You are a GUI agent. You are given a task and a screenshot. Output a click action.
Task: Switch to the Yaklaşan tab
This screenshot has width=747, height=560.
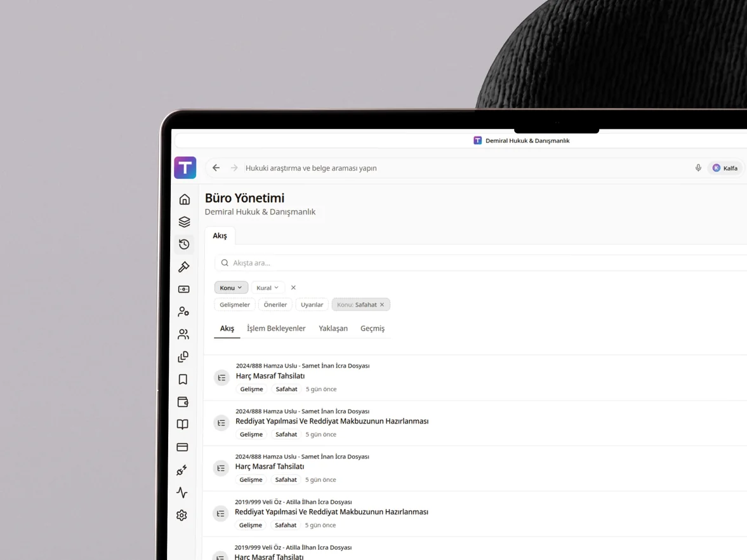pos(333,328)
